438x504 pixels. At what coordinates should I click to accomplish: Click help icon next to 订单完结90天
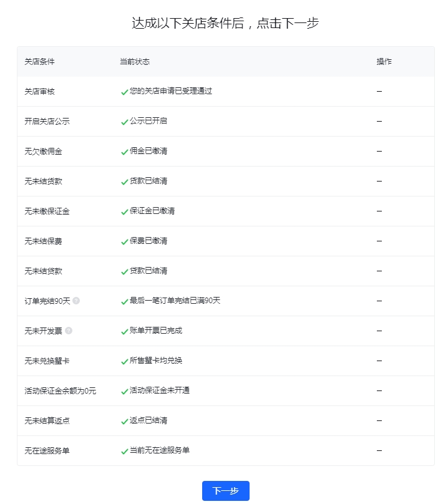coord(76,301)
